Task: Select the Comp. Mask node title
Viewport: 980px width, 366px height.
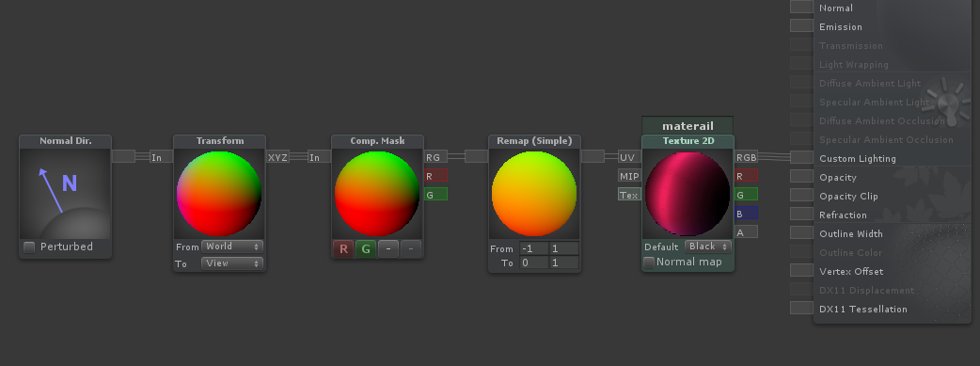Action: click(377, 141)
